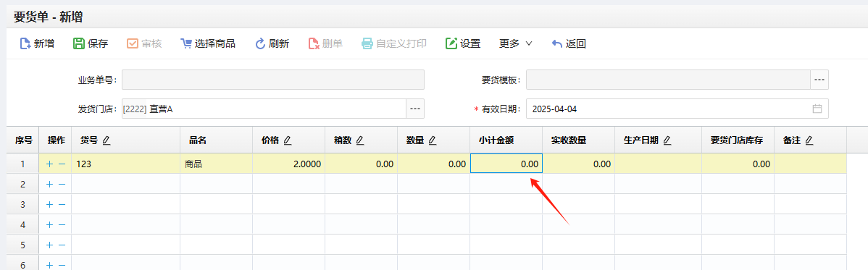Viewport: 868px width, 270px height.
Task: Click the 删单 delete order button
Action: pos(325,43)
